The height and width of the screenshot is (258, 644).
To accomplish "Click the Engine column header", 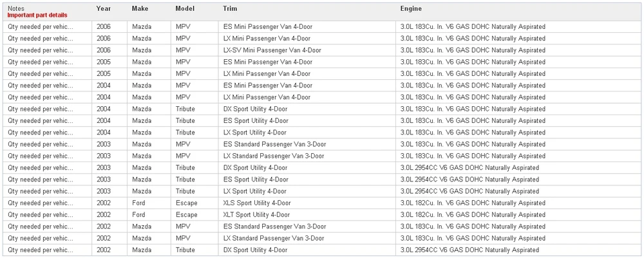I will click(x=411, y=8).
